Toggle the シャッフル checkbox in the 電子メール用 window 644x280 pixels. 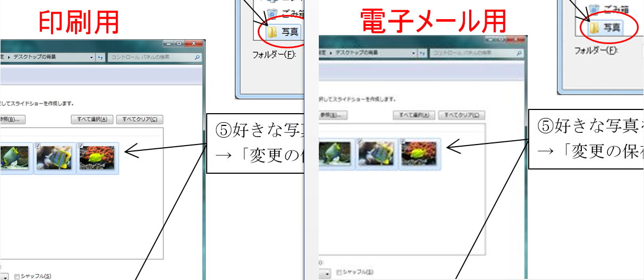(339, 273)
